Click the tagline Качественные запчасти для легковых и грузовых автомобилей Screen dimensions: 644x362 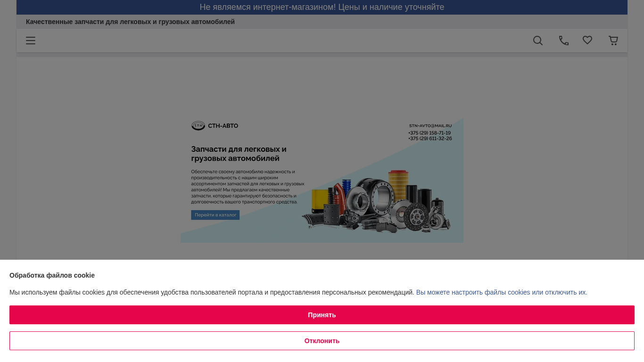click(130, 22)
